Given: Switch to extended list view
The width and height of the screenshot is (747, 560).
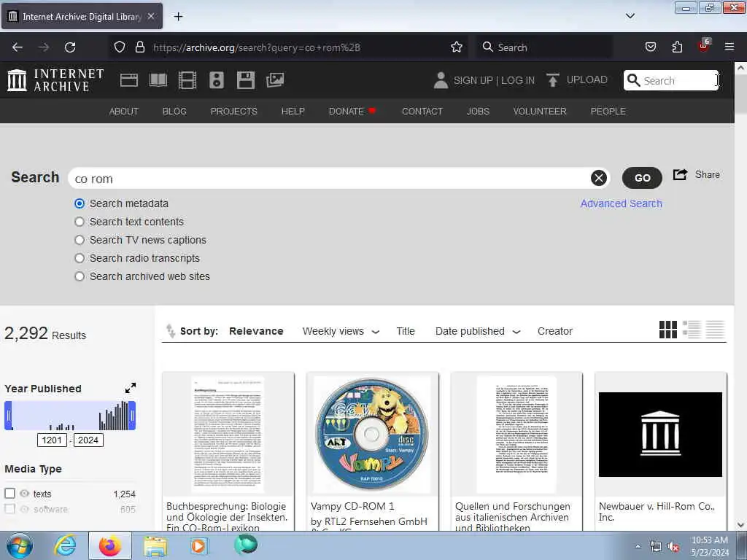Looking at the screenshot, I should point(692,330).
